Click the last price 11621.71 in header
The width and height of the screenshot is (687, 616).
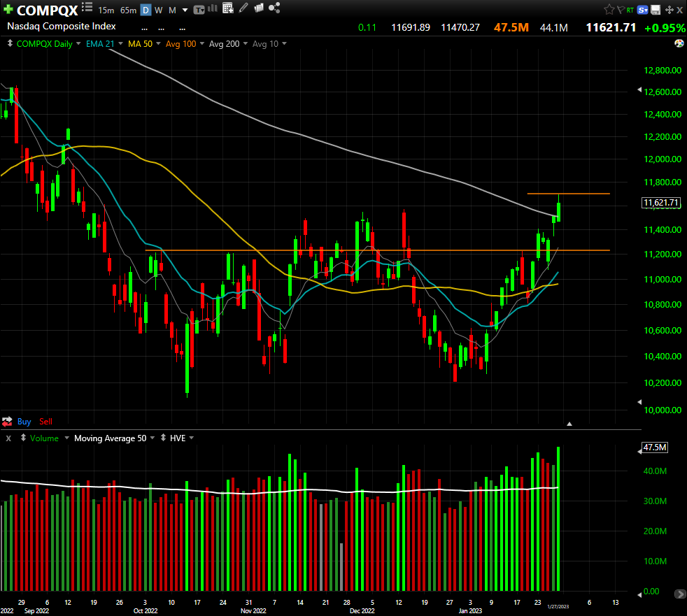click(611, 27)
